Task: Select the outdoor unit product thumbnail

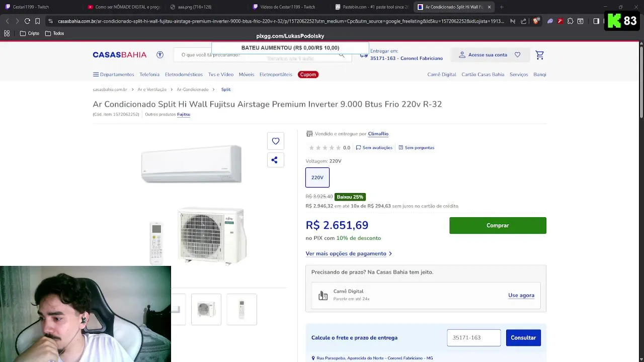Action: [x=206, y=309]
